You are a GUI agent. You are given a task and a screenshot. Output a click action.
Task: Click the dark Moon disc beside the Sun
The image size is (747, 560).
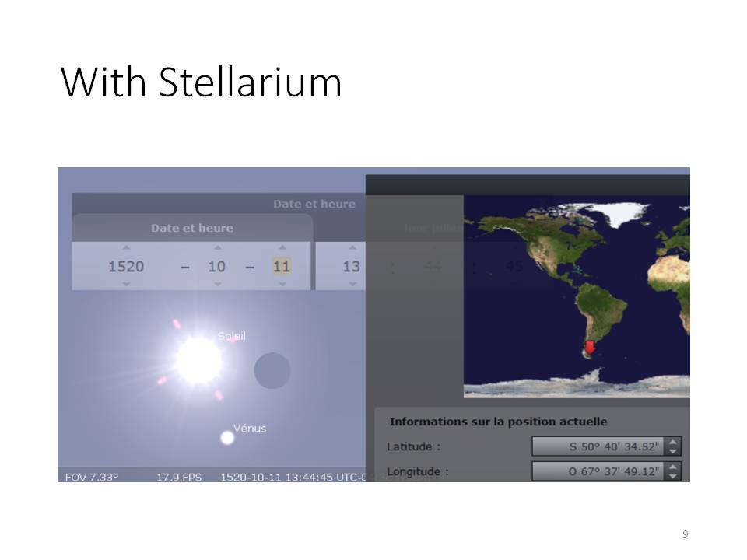[x=272, y=370]
